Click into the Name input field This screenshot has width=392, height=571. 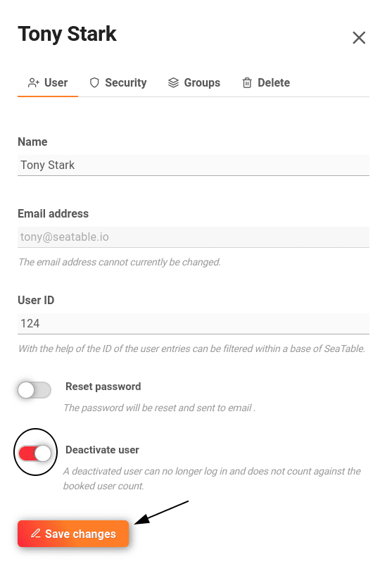[x=194, y=165]
